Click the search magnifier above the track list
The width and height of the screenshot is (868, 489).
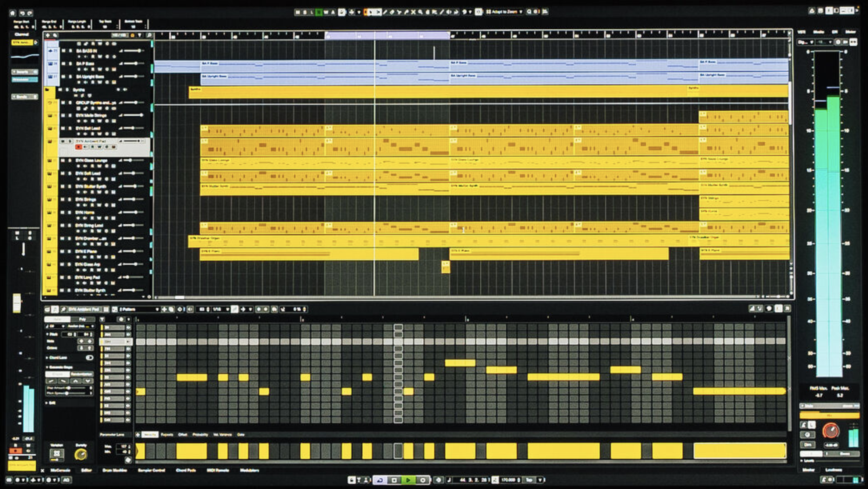pos(149,35)
